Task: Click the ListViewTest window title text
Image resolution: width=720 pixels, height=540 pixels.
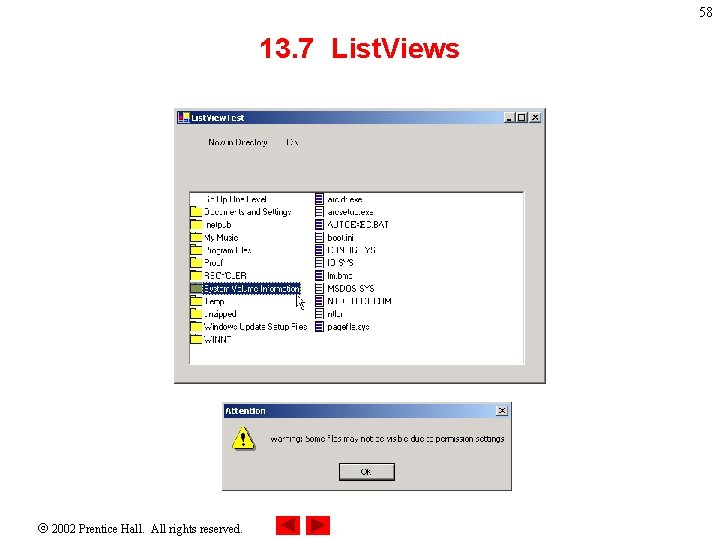Action: pos(217,118)
